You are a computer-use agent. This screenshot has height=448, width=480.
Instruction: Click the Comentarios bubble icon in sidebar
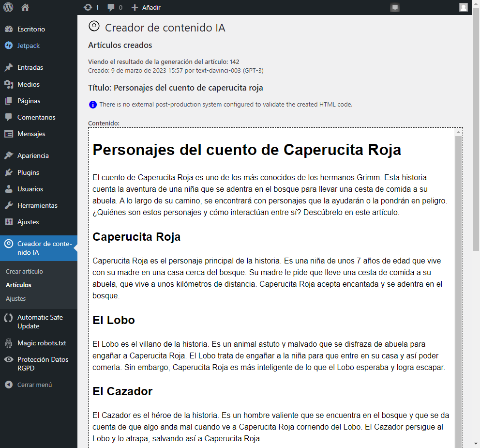[9, 117]
